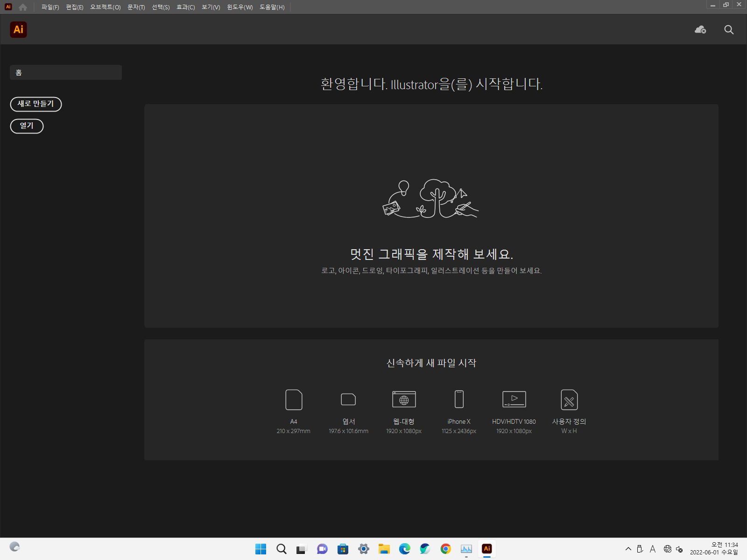The width and height of the screenshot is (747, 560).
Task: Open the 효과(C) menu
Action: tap(186, 7)
